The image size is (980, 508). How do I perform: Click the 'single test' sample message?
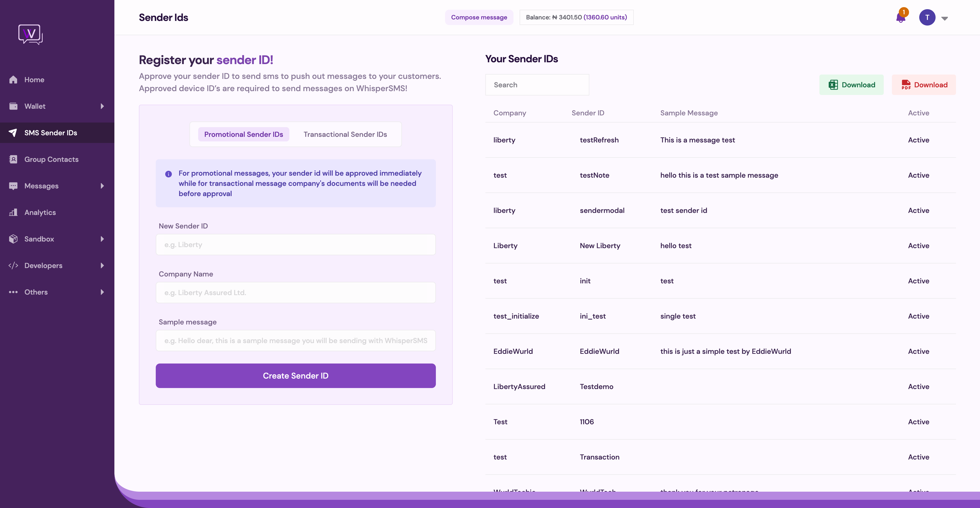678,316
